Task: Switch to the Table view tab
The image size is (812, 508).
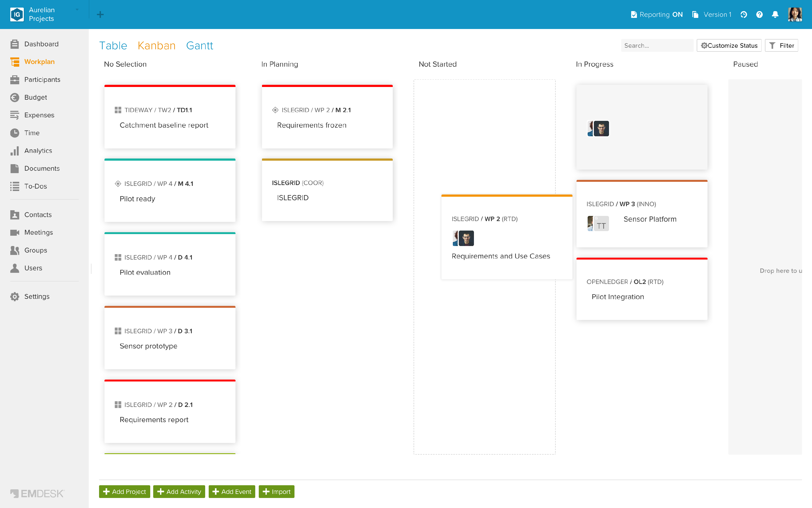Action: pos(113,45)
